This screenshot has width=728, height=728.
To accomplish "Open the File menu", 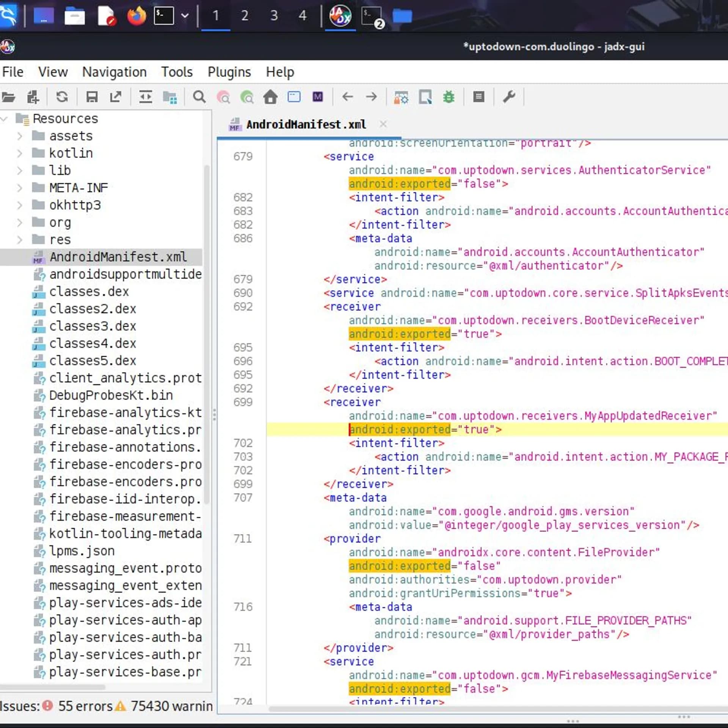I will coord(13,72).
